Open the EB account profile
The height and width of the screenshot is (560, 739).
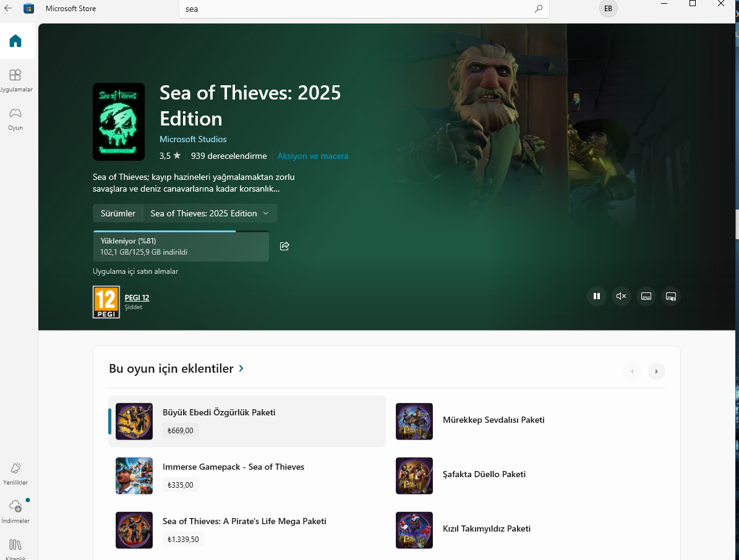(x=608, y=9)
